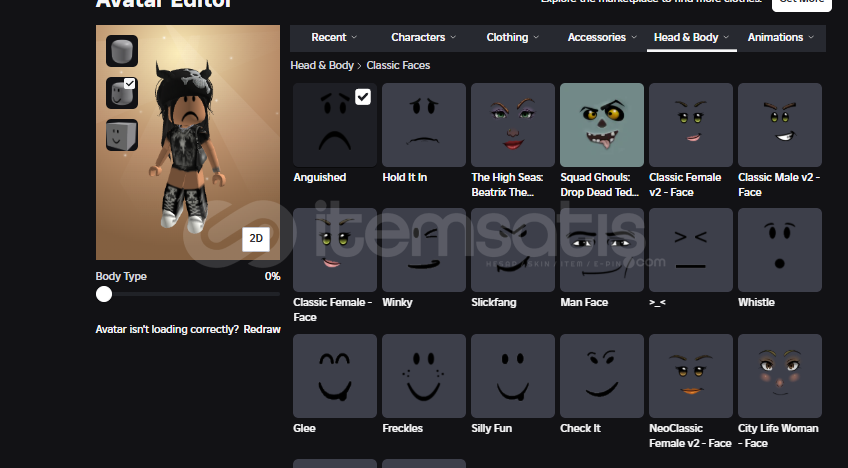Viewport: 848px width, 468px height.
Task: Select the blocky smiling head shape
Action: tap(122, 135)
